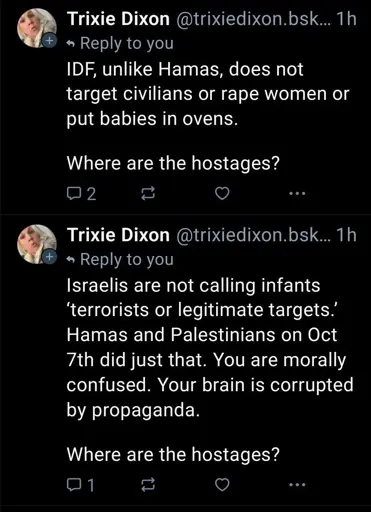Viewport: 371px width, 512px height.
Task: Open more options on the top post
Action: 297,193
